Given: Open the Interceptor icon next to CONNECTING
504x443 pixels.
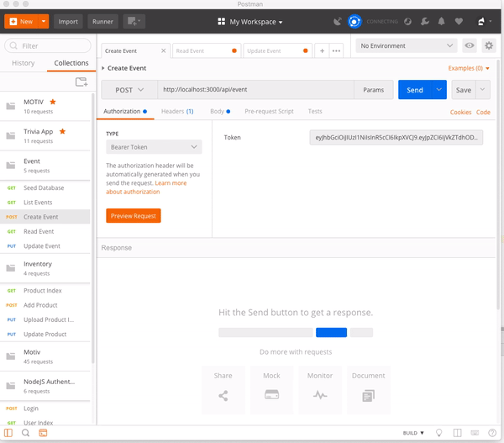Looking at the screenshot, I should 408,22.
